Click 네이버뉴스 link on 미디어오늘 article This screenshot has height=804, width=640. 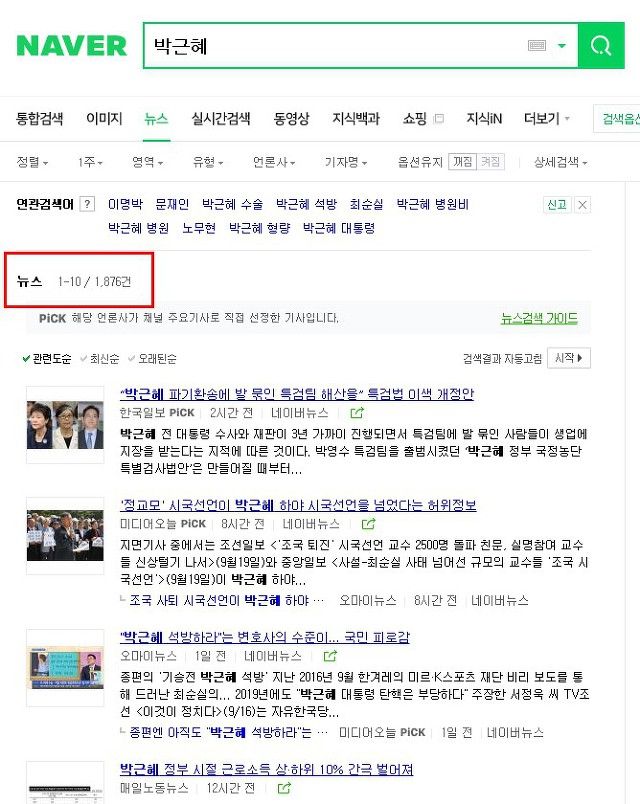pyautogui.click(x=311, y=524)
